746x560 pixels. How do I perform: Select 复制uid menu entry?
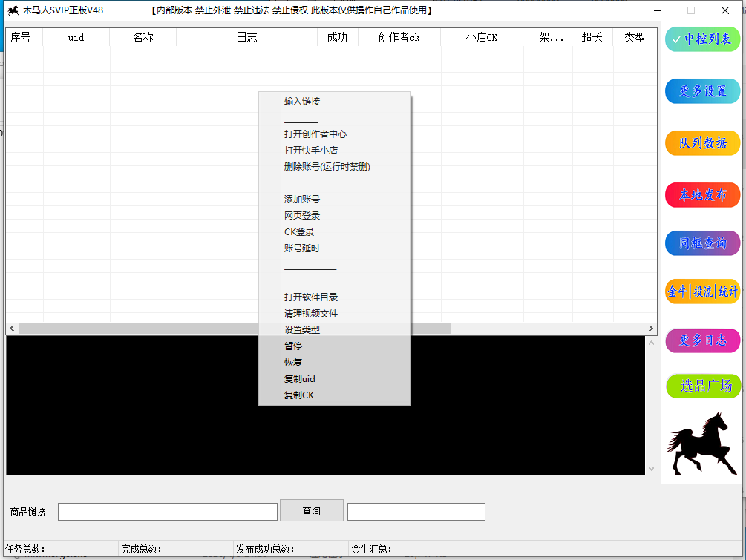[335, 378]
